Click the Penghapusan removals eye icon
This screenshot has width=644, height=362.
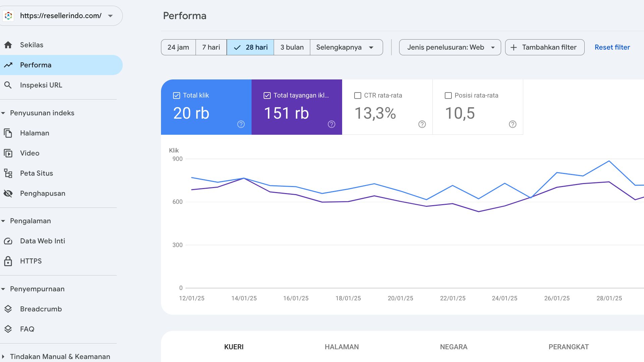pos(8,193)
